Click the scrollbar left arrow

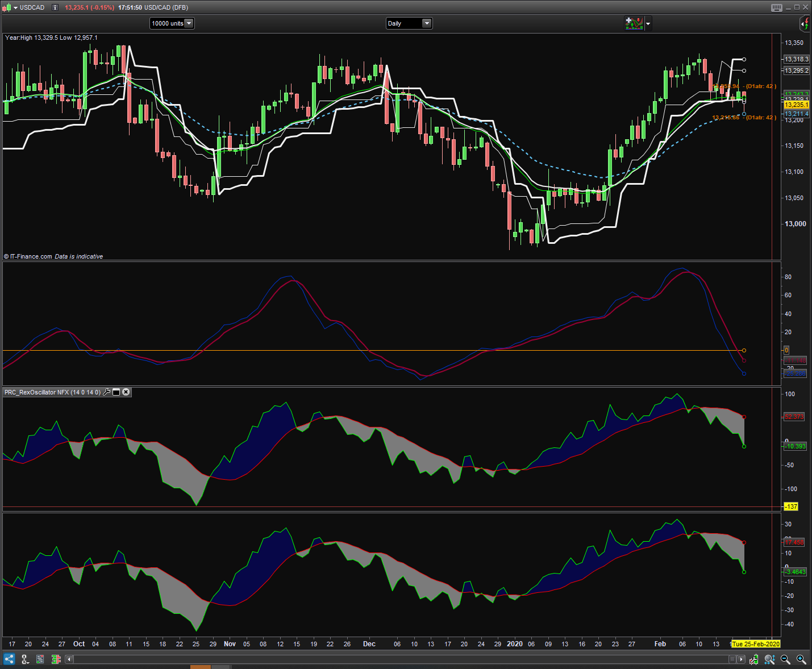[x=69, y=659]
